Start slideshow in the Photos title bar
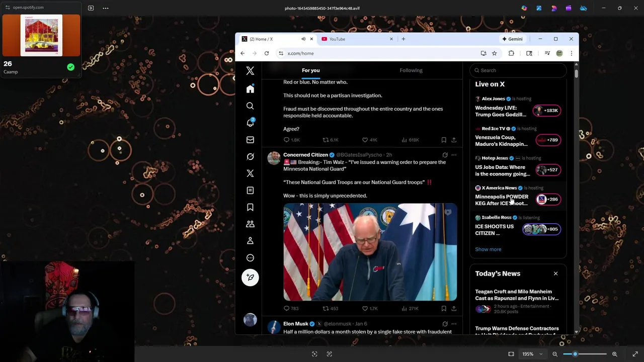This screenshot has width=644, height=362. click(91, 8)
